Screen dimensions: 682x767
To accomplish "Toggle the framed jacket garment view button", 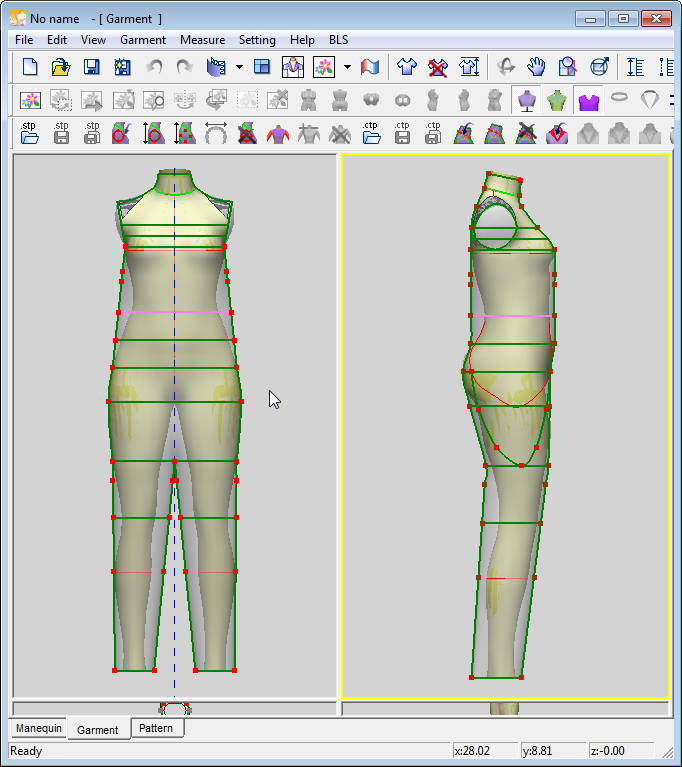I will tap(293, 67).
